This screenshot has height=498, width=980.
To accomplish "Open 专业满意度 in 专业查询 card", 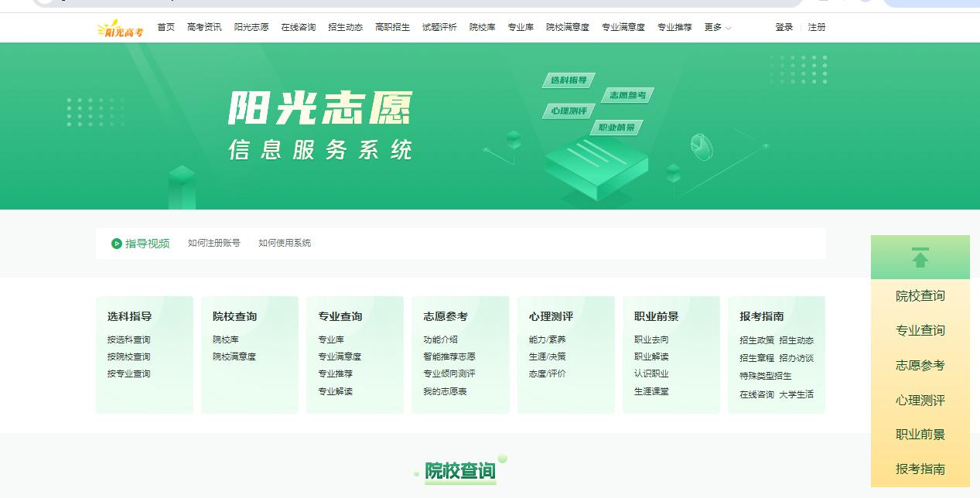I will (340, 356).
